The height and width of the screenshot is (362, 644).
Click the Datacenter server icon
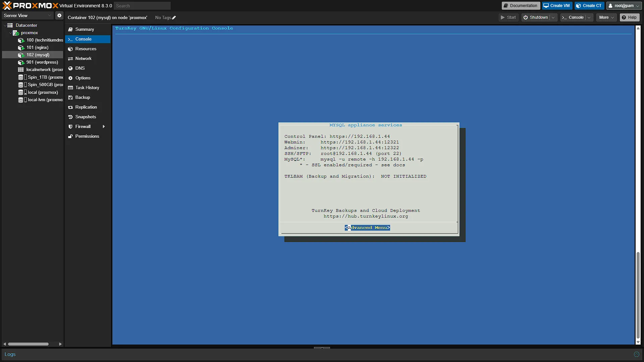tap(10, 25)
